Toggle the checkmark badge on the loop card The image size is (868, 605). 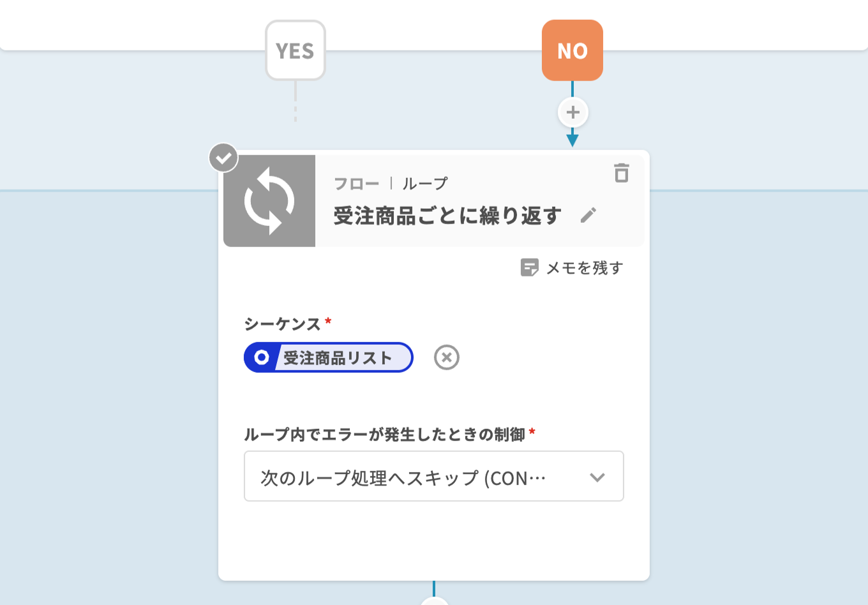click(x=223, y=158)
